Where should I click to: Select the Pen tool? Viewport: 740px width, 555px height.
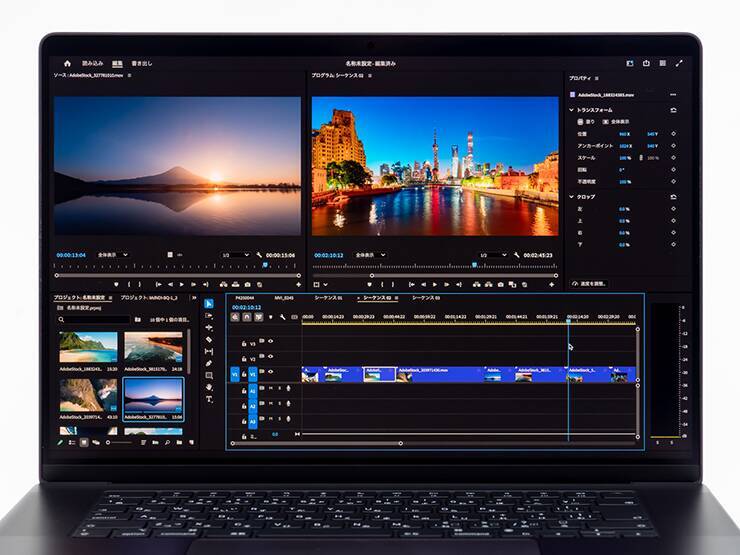pyautogui.click(x=209, y=364)
